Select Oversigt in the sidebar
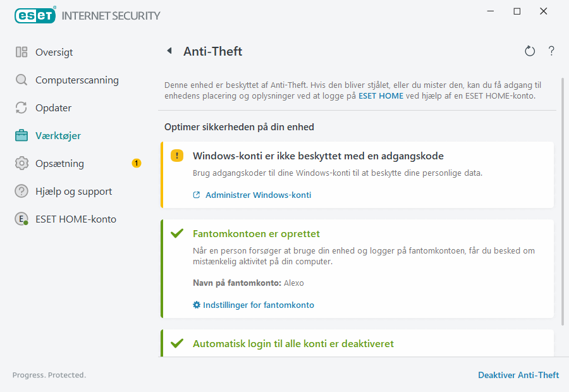The height and width of the screenshot is (392, 569). pos(52,52)
